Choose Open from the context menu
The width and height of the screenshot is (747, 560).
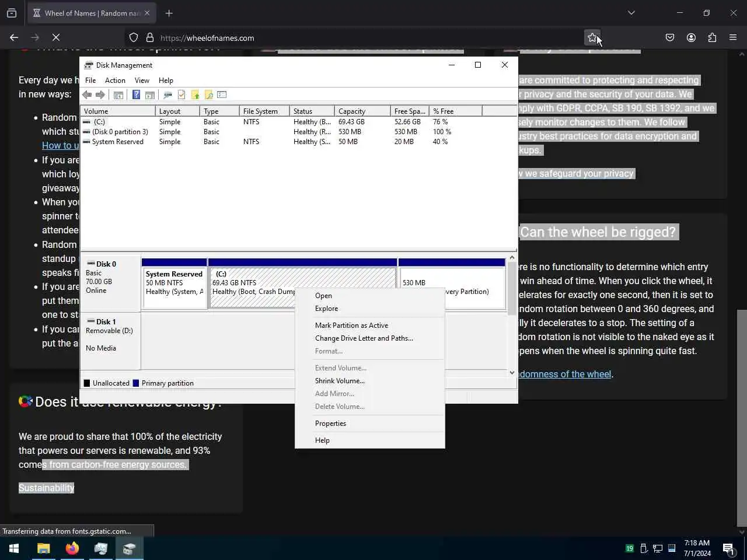click(370, 296)
